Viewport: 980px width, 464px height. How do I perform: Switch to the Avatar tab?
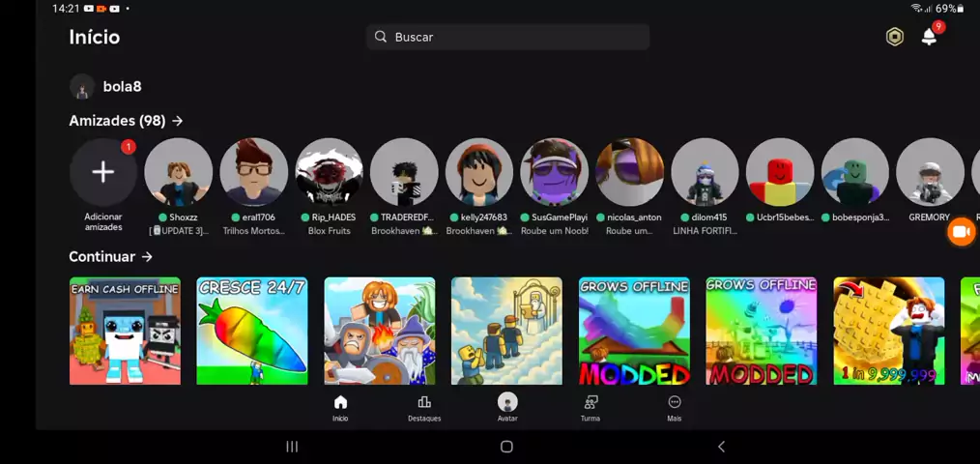tap(507, 408)
